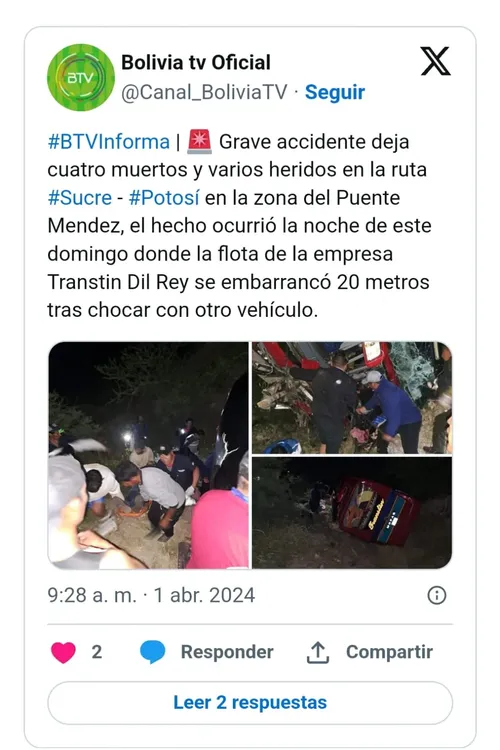Follow the account via the Seguir link
500x750 pixels.
coord(335,92)
